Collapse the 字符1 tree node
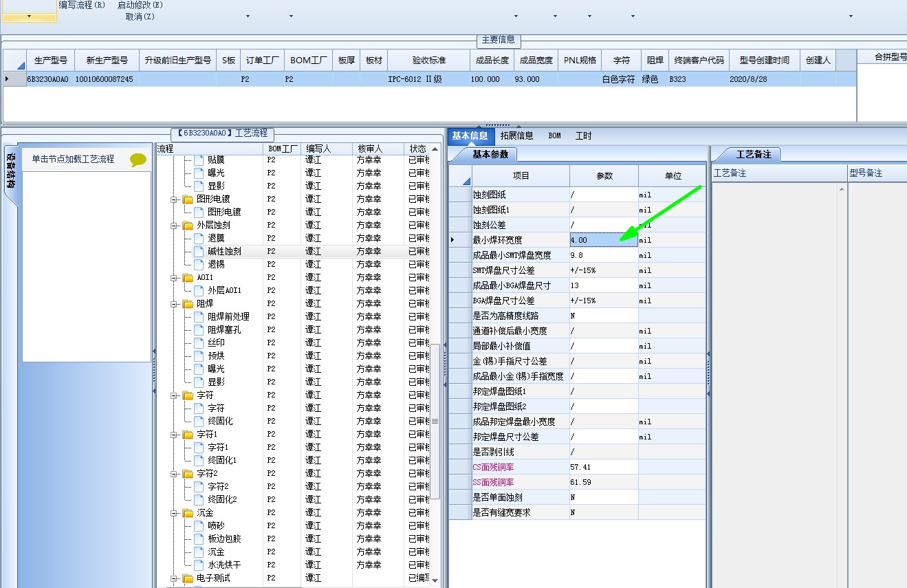 click(175, 435)
